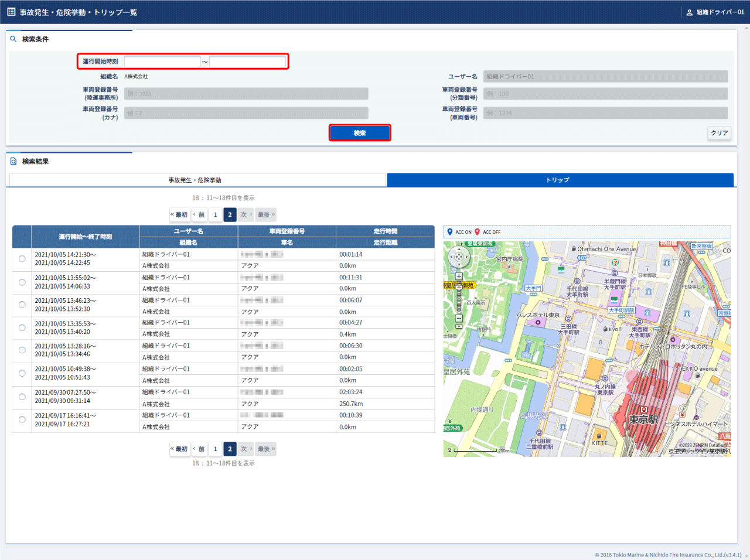Jump to 最初 page in the bottom pagination

tap(179, 449)
